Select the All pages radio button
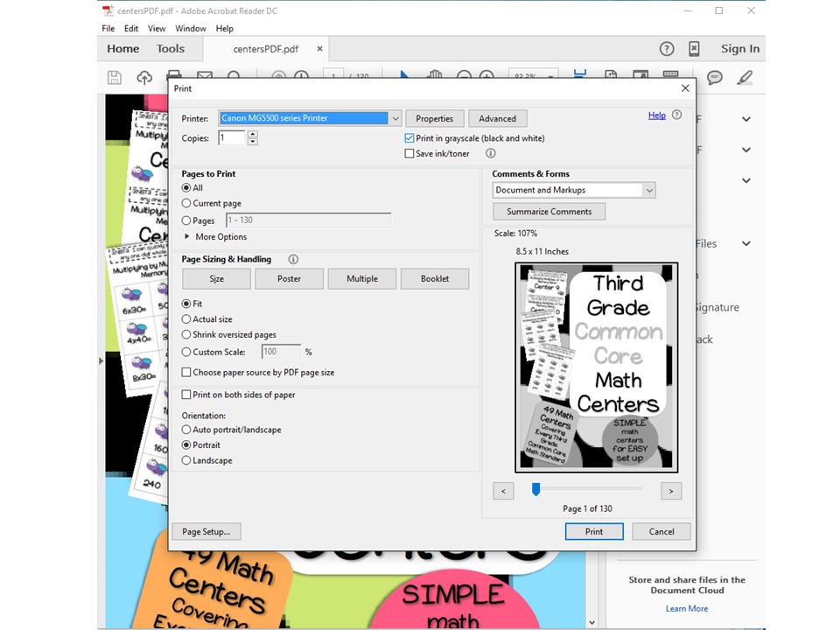 pos(185,187)
